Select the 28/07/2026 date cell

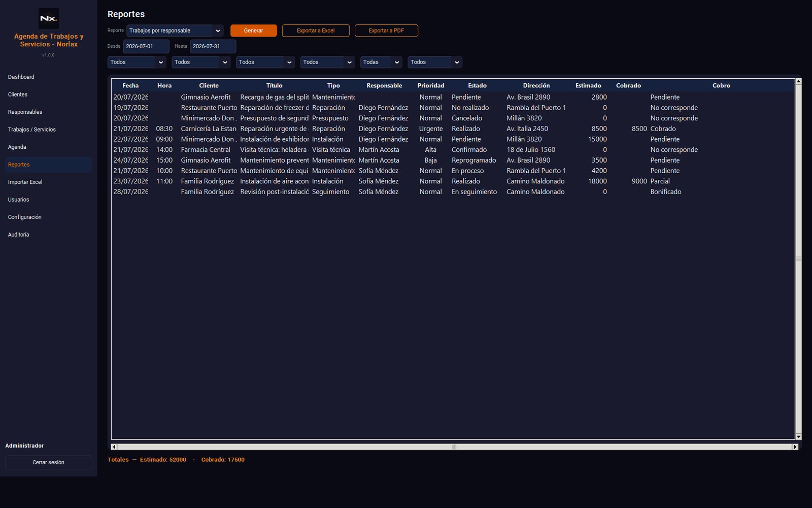[131, 192]
